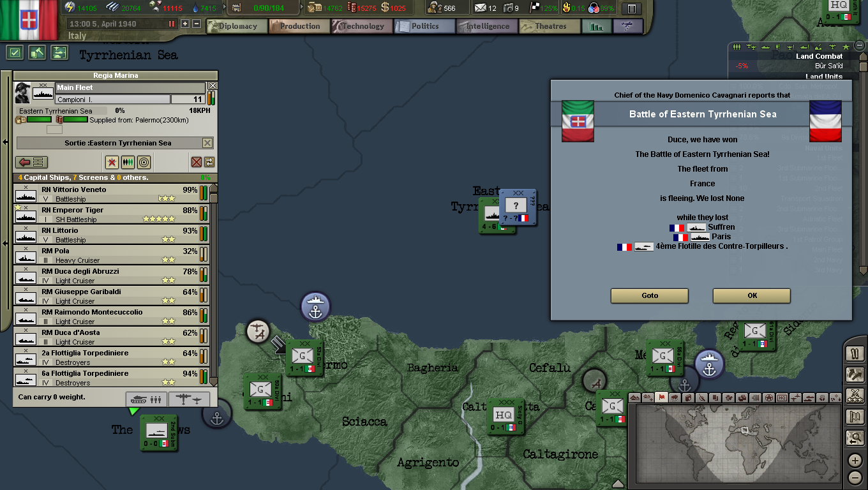Click the green checkmark icon below the flag
This screenshot has height=490, width=868.
tap(16, 53)
